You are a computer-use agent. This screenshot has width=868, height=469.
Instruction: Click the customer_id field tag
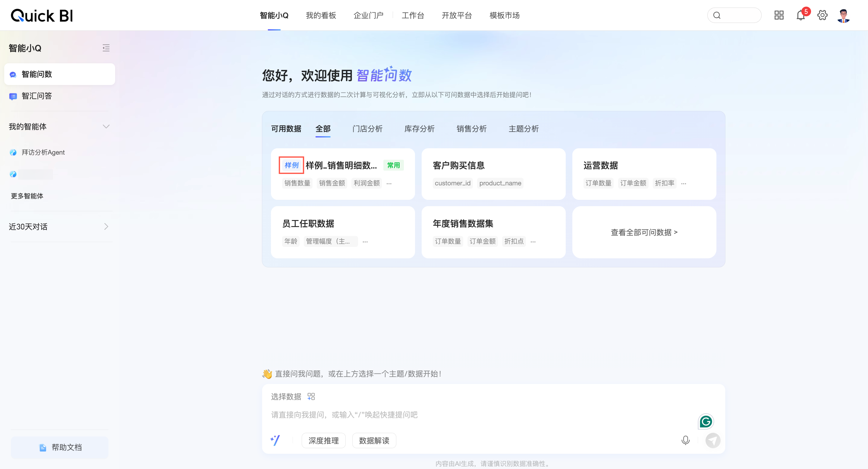point(452,183)
